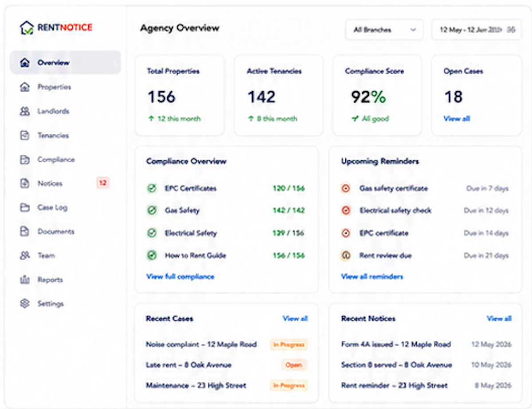Click the red 12 badge beside Notices

pos(103,183)
